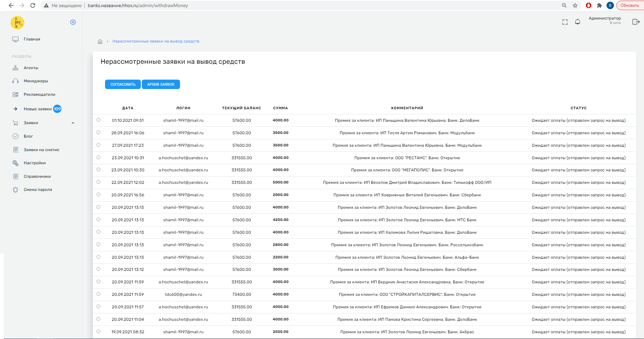Follow the Нерассмотренные заявки breadcrumb link
This screenshot has height=339, width=644.
point(156,41)
